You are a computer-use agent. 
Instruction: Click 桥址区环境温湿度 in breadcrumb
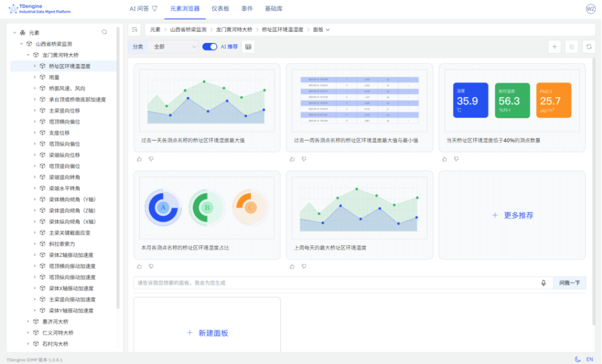coord(283,29)
